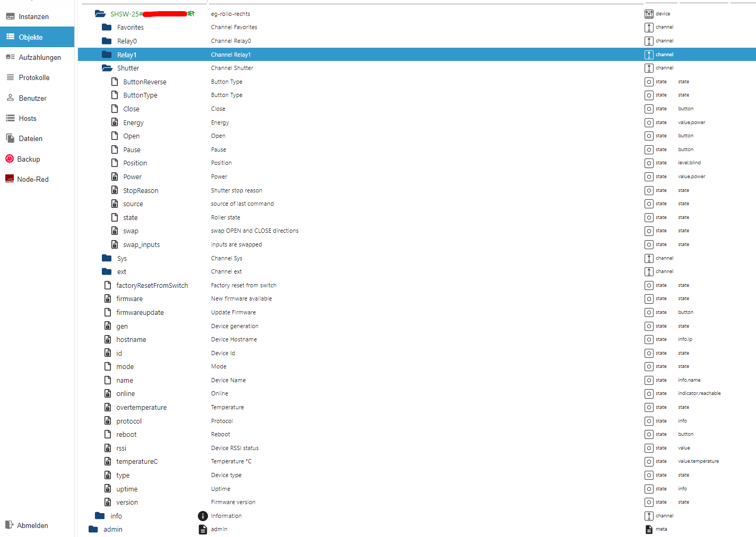The image size is (756, 537).
Task: Select the overtemperature row
Action: pyautogui.click(x=417, y=407)
